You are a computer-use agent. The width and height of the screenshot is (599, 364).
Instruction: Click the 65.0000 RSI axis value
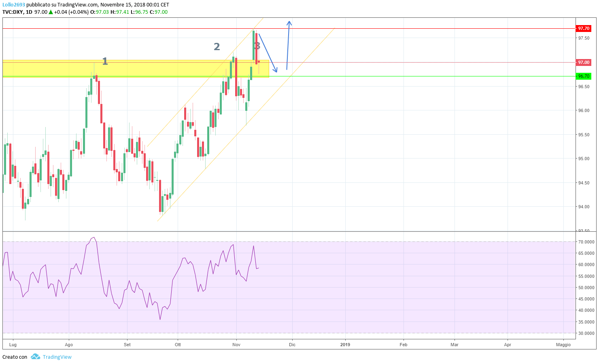pyautogui.click(x=586, y=253)
